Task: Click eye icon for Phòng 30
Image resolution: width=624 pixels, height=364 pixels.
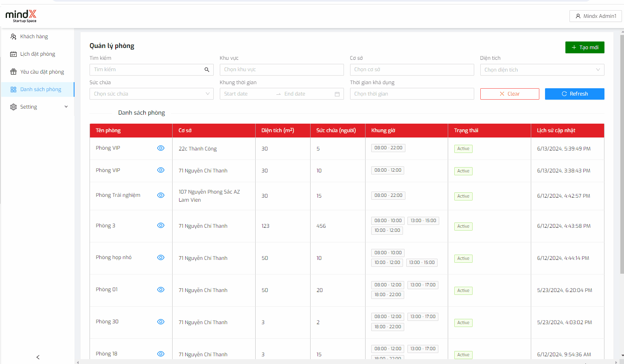Action: 161,322
